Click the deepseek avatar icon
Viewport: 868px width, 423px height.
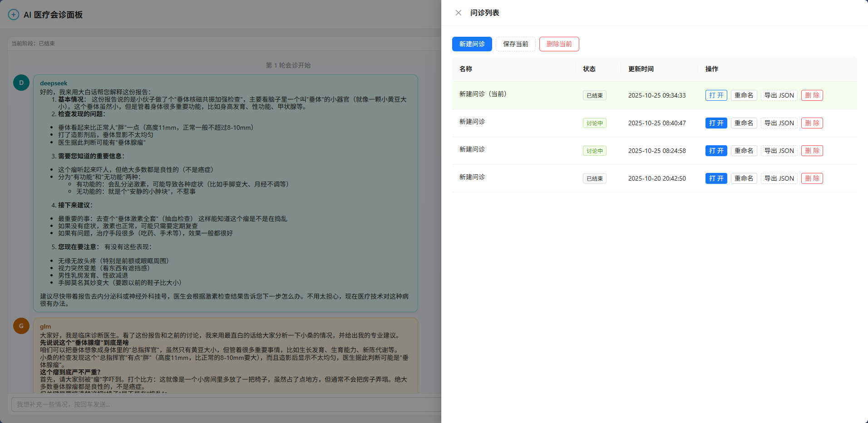click(x=21, y=83)
